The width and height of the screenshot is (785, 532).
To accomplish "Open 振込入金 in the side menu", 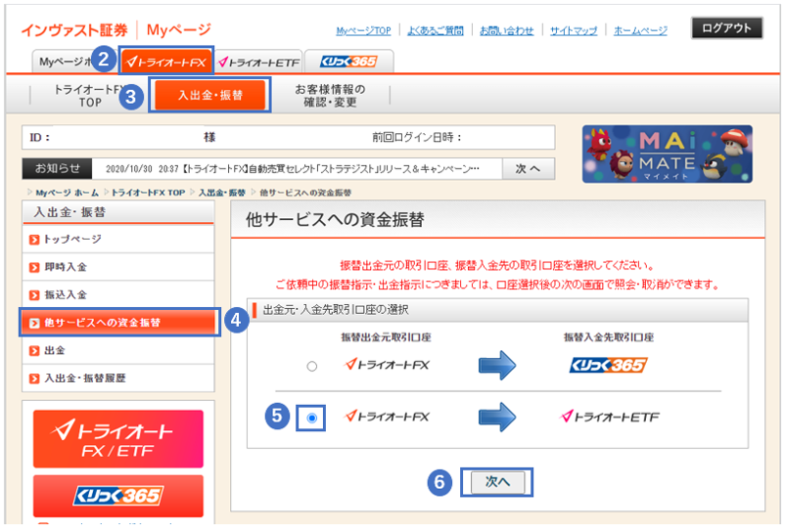I will (x=118, y=295).
